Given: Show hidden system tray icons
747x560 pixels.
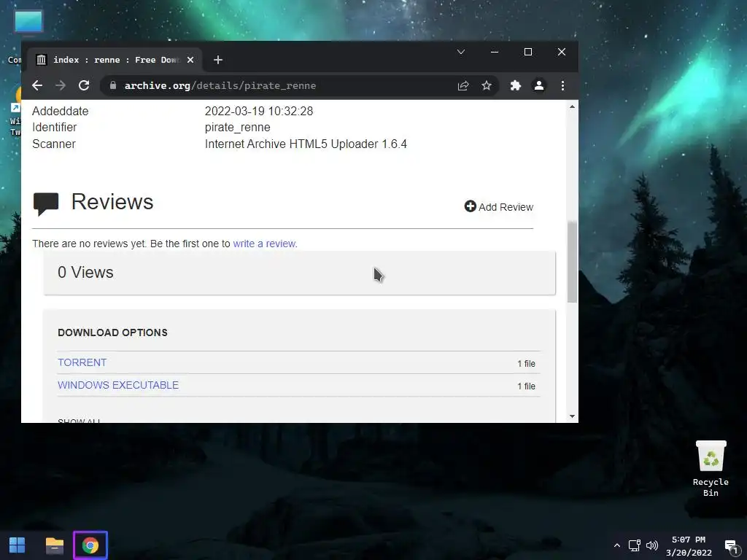Looking at the screenshot, I should point(617,545).
